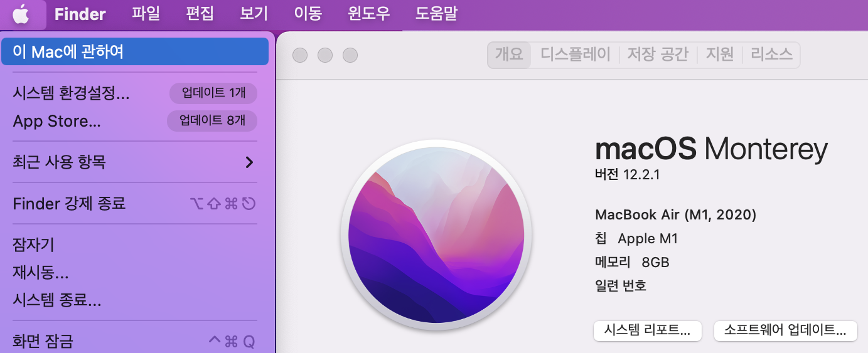Close the About This Mac window

[x=300, y=55]
